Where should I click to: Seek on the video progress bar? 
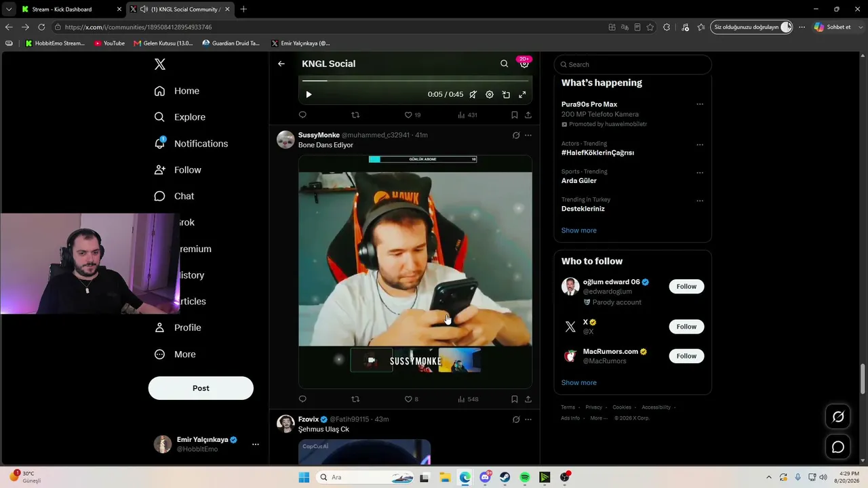(x=415, y=81)
